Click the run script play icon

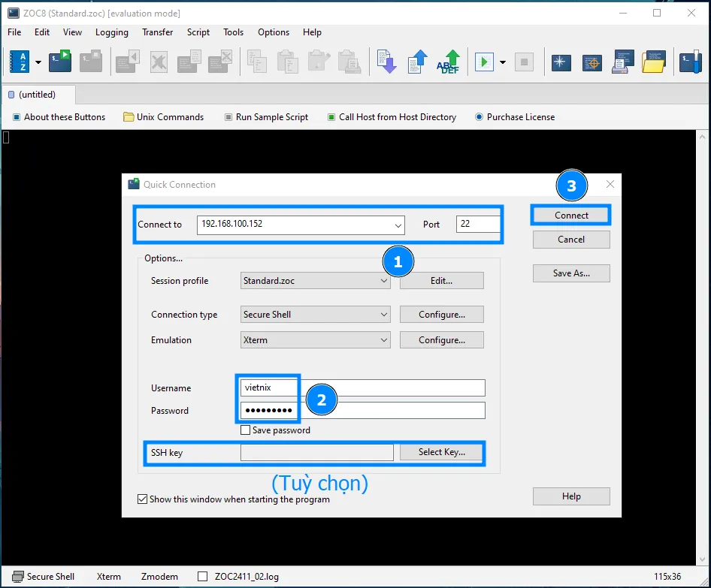(x=484, y=62)
